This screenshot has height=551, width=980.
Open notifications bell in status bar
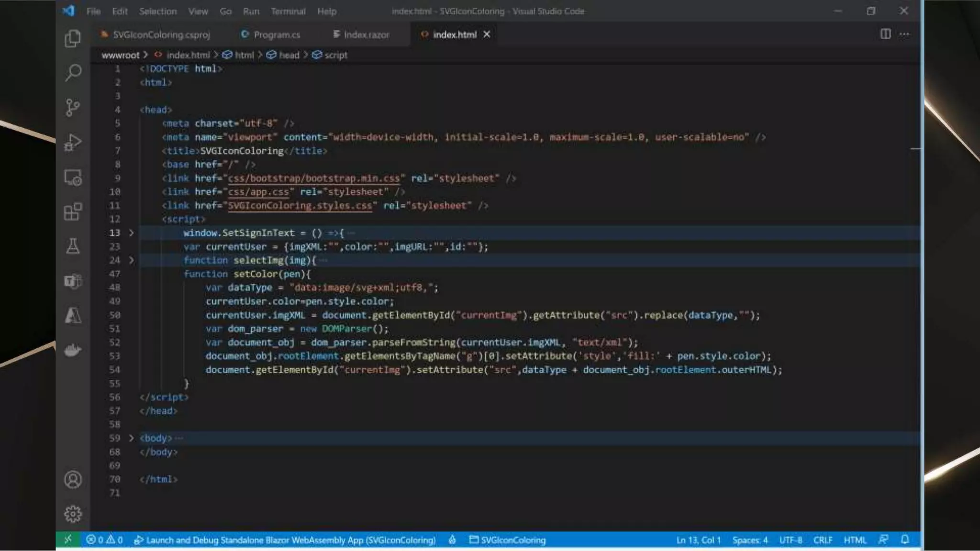pos(904,540)
